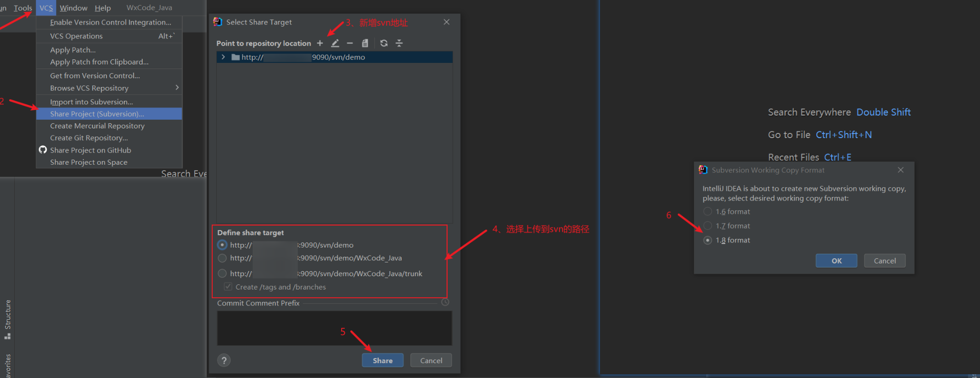Add a new repository location
980x378 pixels.
(x=320, y=43)
